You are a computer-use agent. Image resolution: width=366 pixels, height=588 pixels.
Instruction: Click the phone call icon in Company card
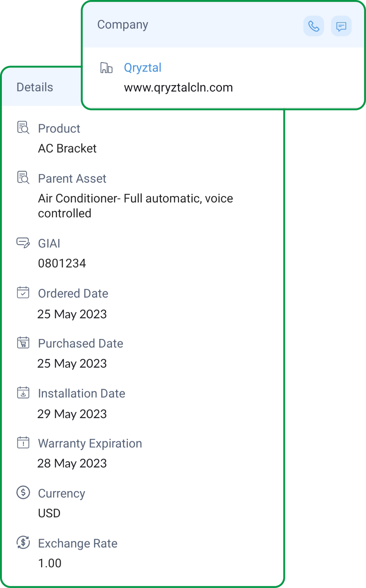[x=314, y=26]
